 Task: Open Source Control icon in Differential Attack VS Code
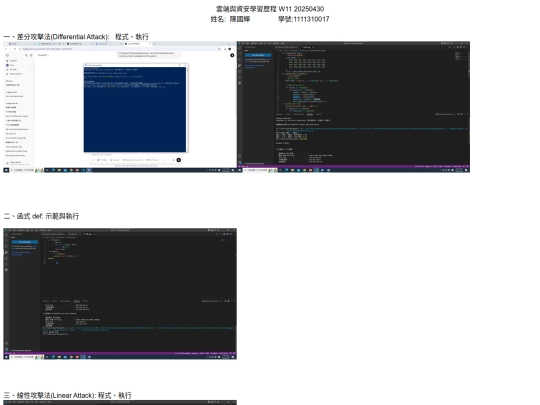(240, 60)
